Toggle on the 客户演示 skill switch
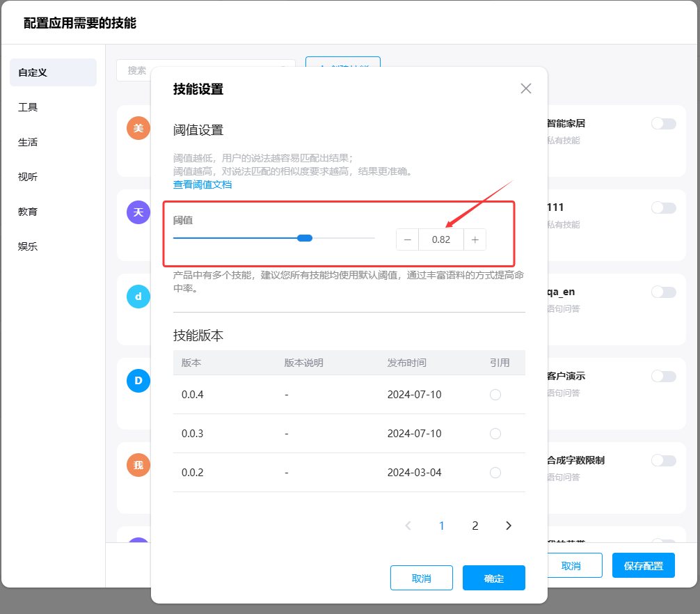The height and width of the screenshot is (614, 700). click(663, 377)
